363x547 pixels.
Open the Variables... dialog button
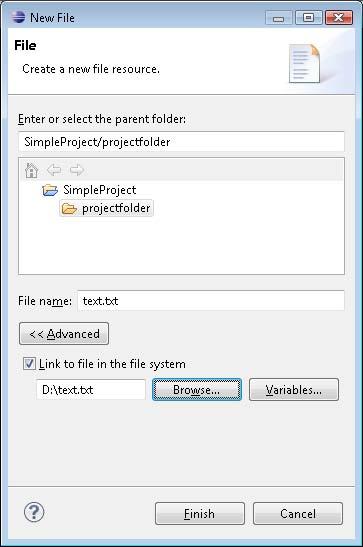point(294,390)
